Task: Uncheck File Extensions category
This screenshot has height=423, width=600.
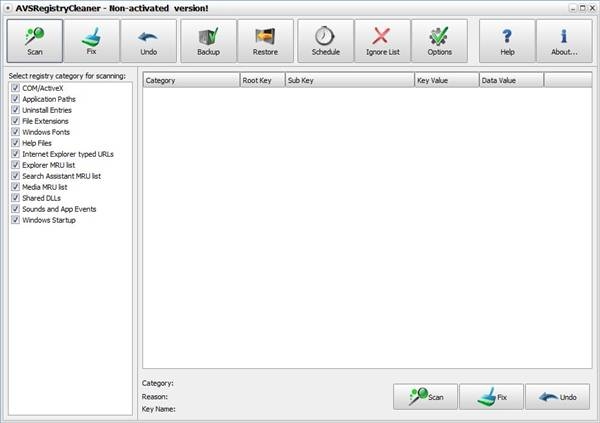Action: click(15, 121)
